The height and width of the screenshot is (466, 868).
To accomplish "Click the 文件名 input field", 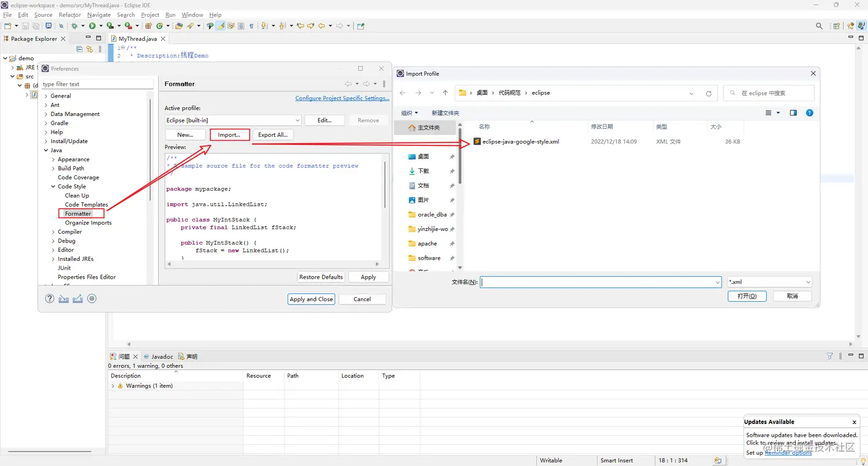I will tap(600, 282).
